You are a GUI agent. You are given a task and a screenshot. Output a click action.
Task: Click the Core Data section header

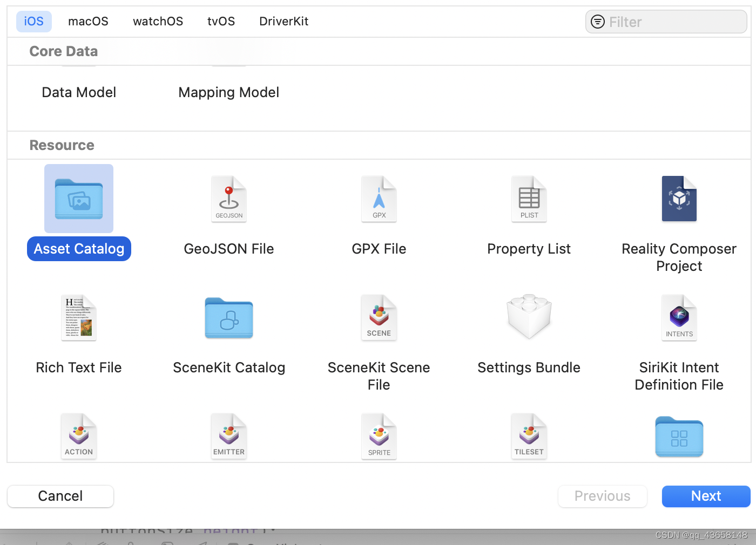pos(64,51)
